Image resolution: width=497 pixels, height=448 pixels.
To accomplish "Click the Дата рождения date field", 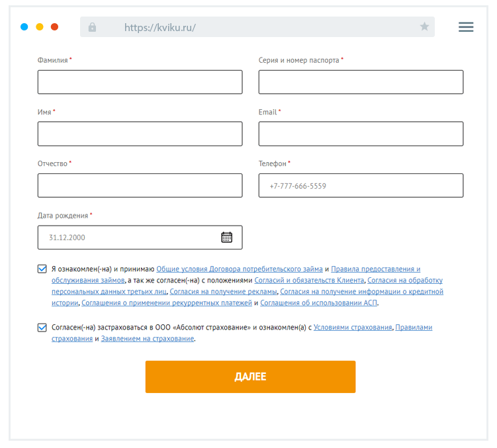I will (x=129, y=238).
